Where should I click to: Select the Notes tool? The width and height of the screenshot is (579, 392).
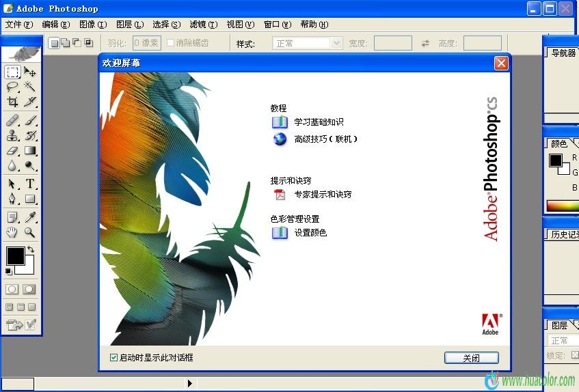pyautogui.click(x=12, y=217)
